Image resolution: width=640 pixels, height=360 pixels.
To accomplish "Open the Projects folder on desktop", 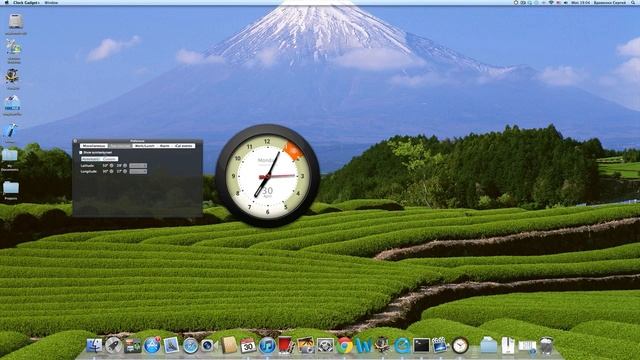I will pos(11,188).
